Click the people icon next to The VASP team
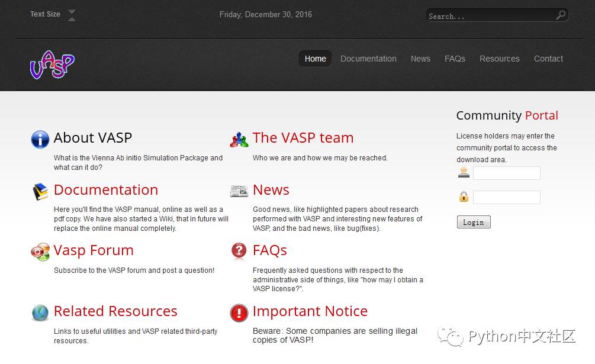This screenshot has height=364, width=595. (x=239, y=140)
